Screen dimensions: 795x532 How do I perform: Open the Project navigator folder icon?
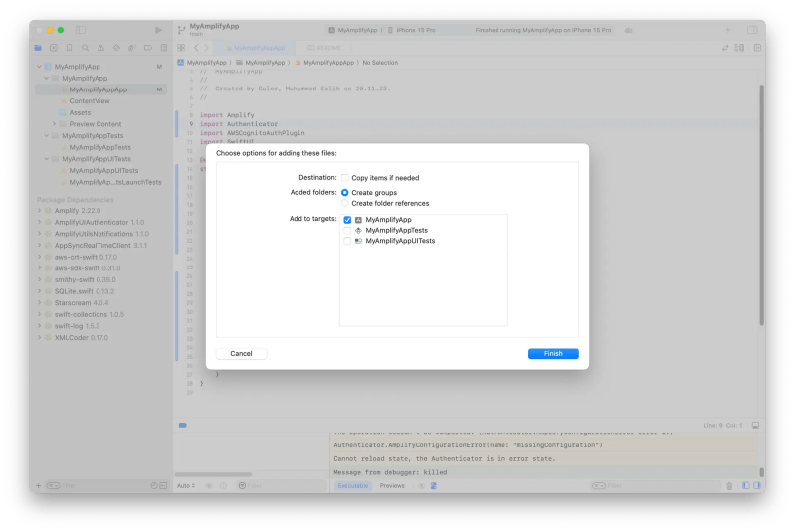[x=38, y=48]
